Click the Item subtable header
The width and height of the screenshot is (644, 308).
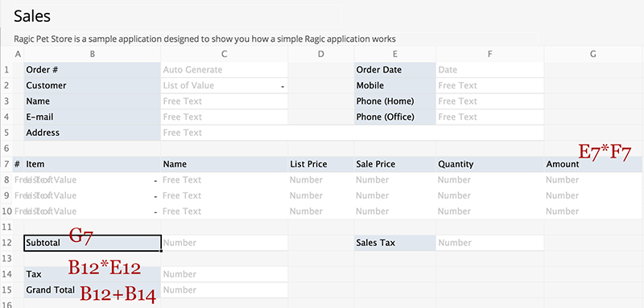[x=93, y=164]
